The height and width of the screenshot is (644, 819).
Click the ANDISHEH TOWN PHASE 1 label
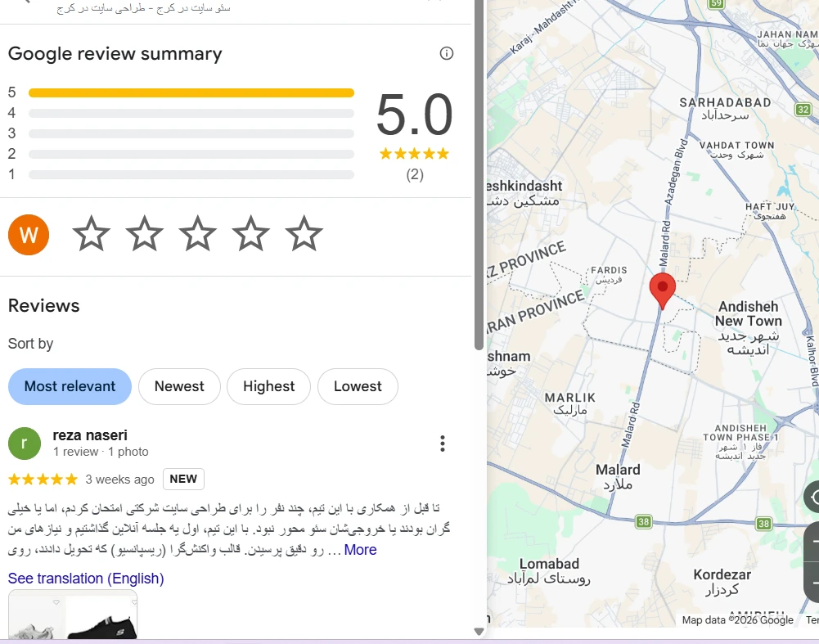(x=740, y=442)
